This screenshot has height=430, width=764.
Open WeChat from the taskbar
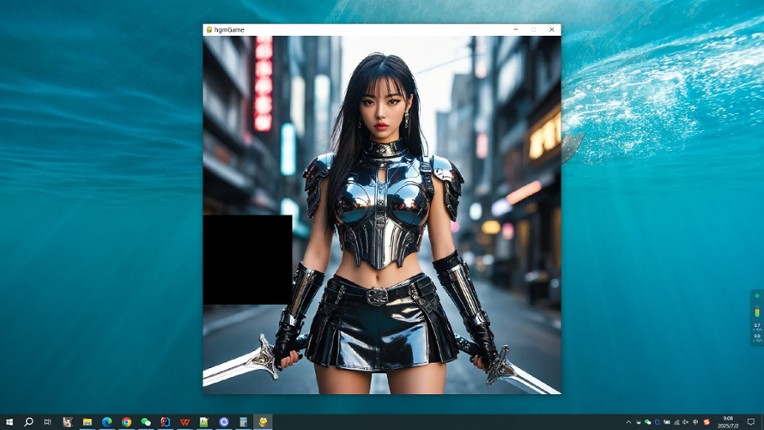pos(146,422)
